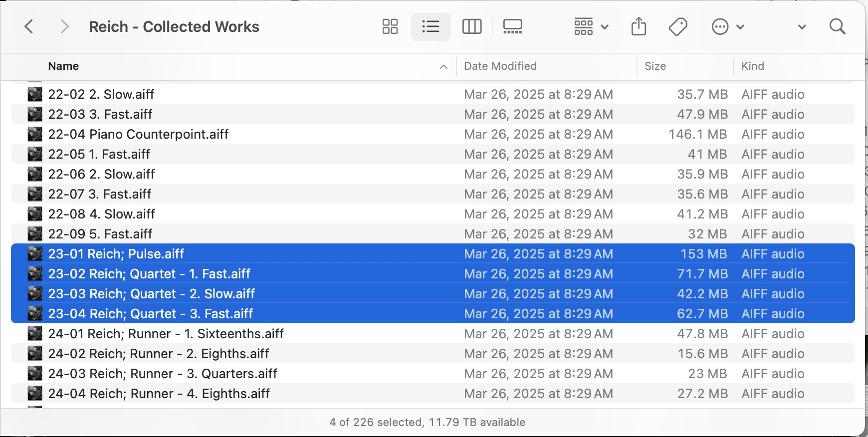This screenshot has height=437, width=868.
Task: Click file icon of 23-03 Quartet 2. Slow
Action: pos(35,294)
